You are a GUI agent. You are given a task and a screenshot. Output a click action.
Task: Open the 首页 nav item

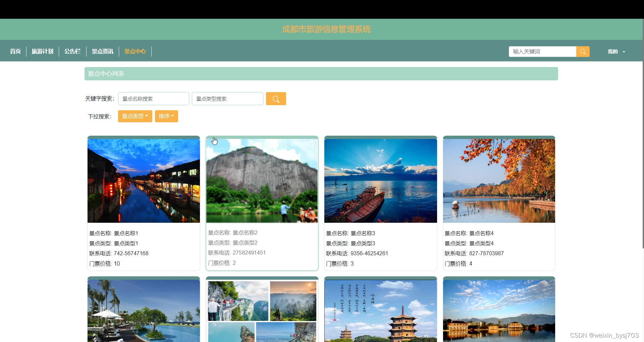15,51
